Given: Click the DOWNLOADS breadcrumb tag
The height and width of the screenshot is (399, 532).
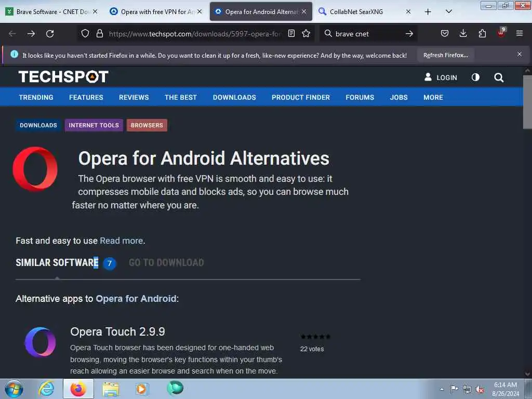Looking at the screenshot, I should pyautogui.click(x=38, y=125).
